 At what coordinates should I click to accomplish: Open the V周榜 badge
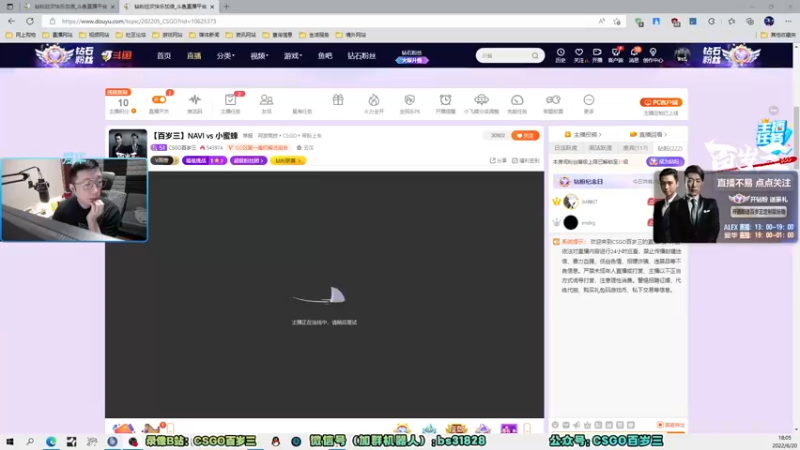coord(164,160)
